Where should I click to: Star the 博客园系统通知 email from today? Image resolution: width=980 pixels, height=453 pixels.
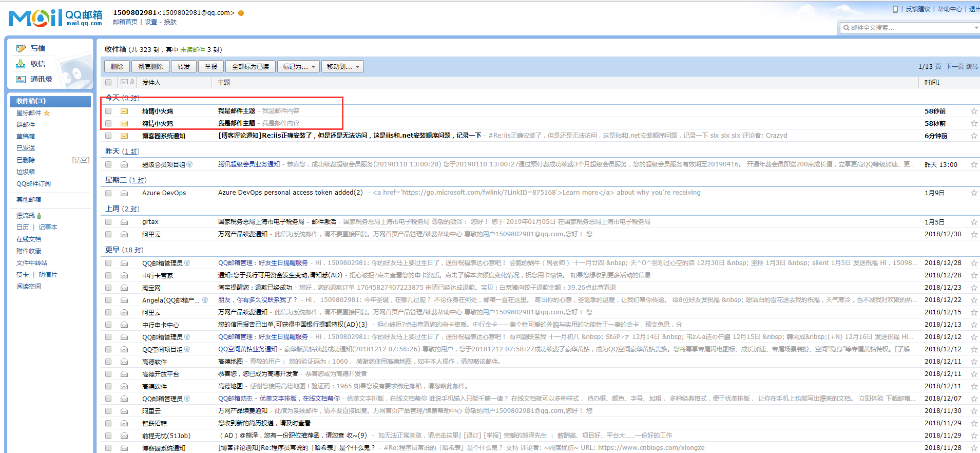coord(973,136)
